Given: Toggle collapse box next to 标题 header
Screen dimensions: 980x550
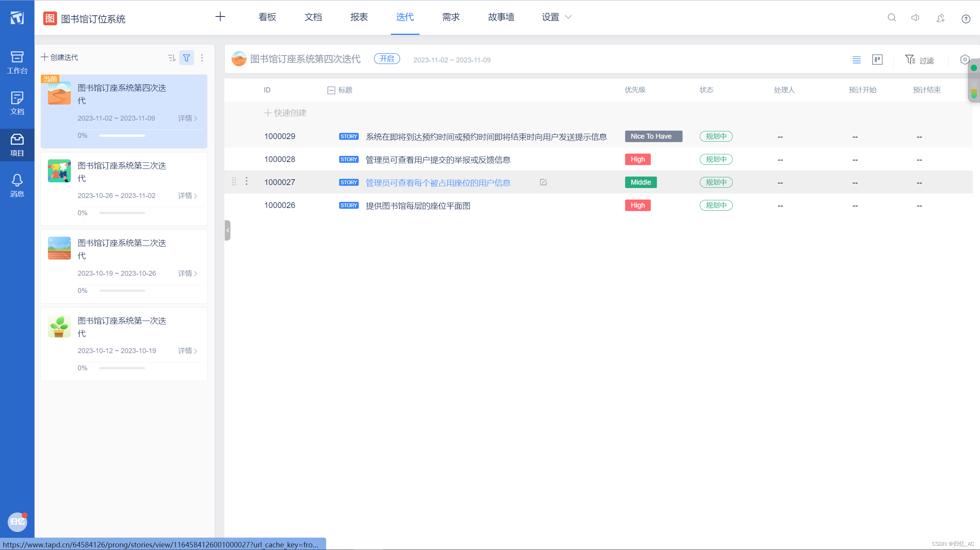Looking at the screenshot, I should coord(331,90).
